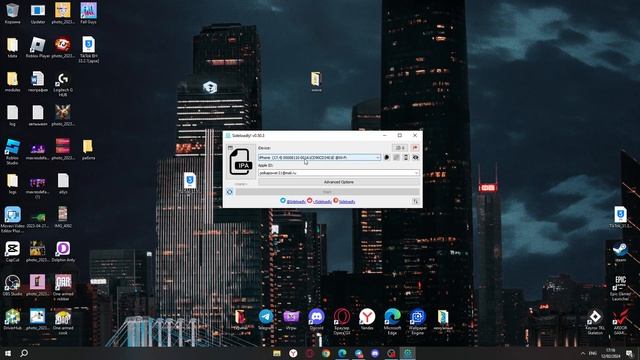The width and height of the screenshot is (640, 360).
Task: Open the Telegram desktop shortcut near the bottom
Action: pyautogui.click(x=266, y=320)
